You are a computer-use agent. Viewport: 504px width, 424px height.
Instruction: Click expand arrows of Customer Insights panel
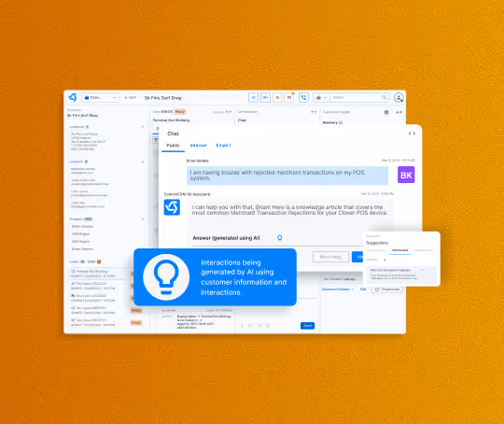click(x=399, y=112)
